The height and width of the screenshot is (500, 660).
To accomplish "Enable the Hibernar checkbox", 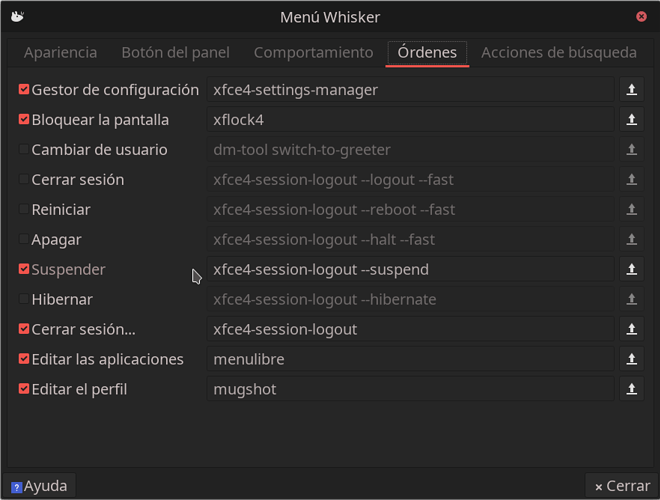I will pyautogui.click(x=24, y=299).
